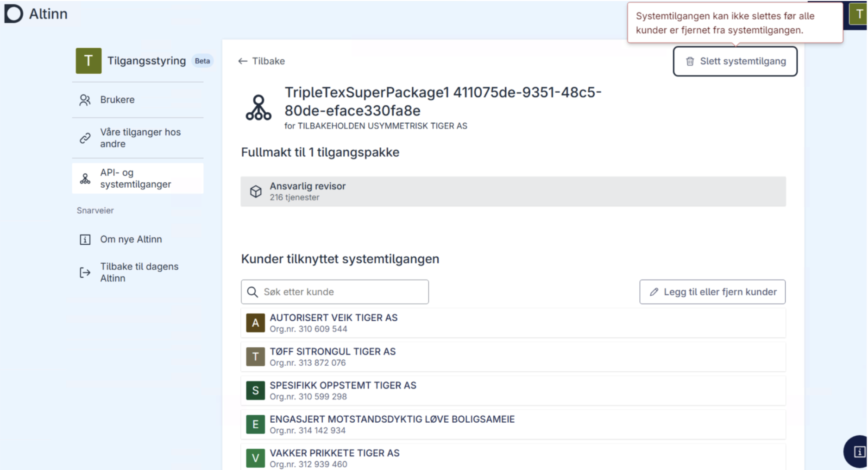This screenshot has height=470, width=868.
Task: Click the Ansvarlig revisor package cube icon
Action: point(256,191)
